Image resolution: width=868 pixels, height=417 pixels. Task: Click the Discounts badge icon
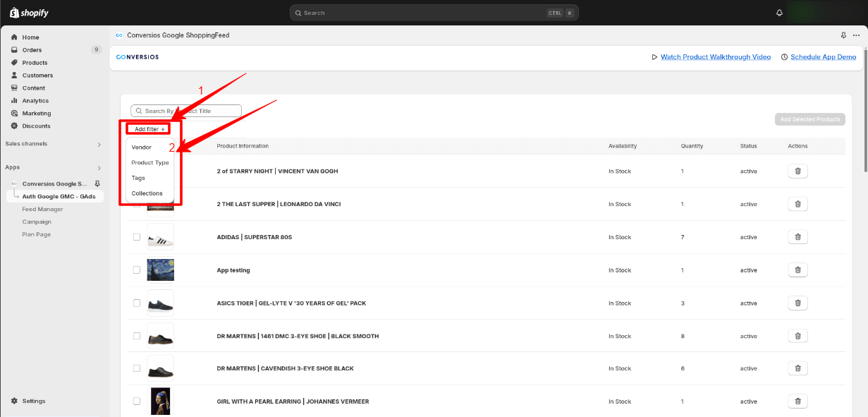point(14,126)
